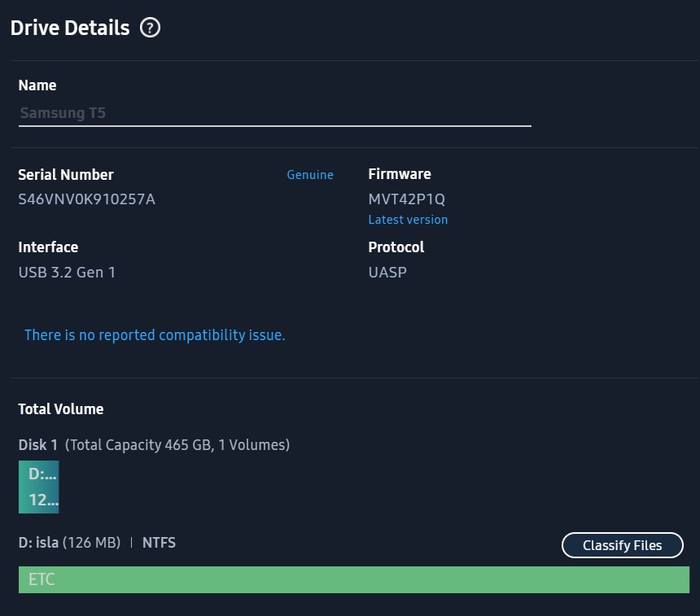Click the green ETC usage bar
This screenshot has height=616, width=700.
[353, 579]
